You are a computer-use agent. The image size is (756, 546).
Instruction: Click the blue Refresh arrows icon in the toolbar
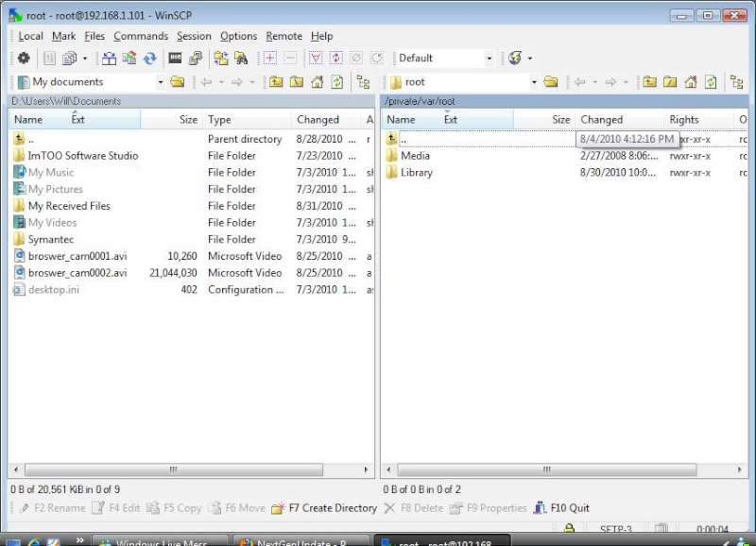pyautogui.click(x=150, y=59)
